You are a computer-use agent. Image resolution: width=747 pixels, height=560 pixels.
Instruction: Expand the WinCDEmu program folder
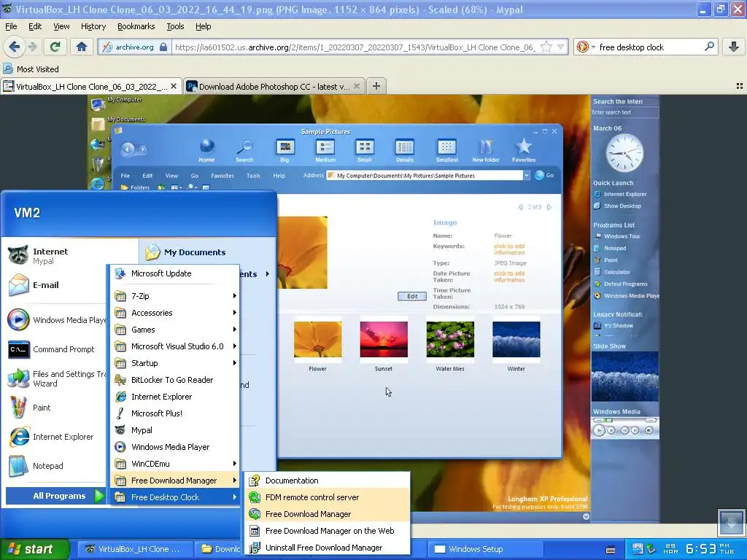pos(175,463)
